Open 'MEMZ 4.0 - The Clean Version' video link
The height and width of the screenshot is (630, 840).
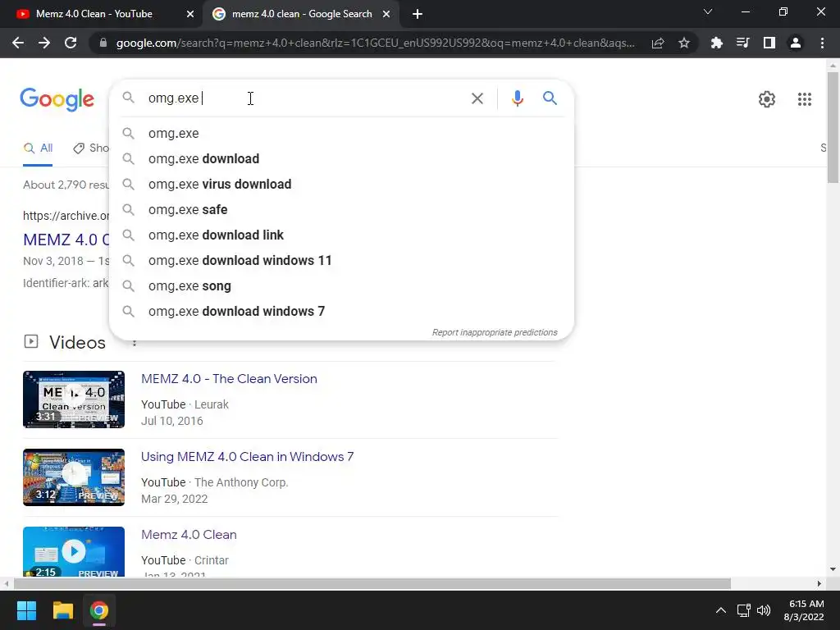coord(229,379)
